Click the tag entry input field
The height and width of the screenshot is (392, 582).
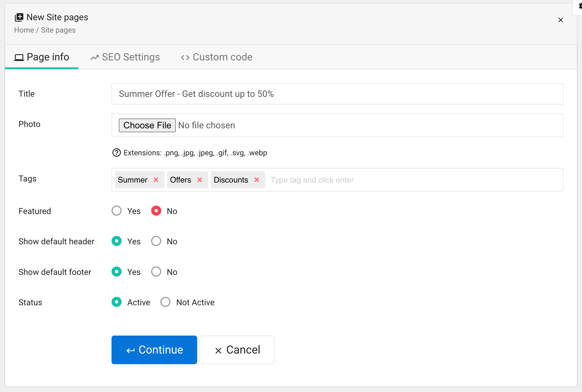[393, 180]
